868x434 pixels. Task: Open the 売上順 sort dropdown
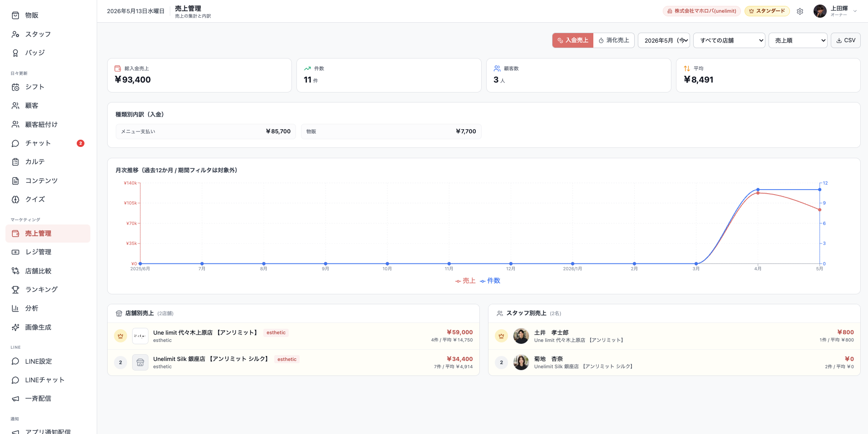coord(798,40)
